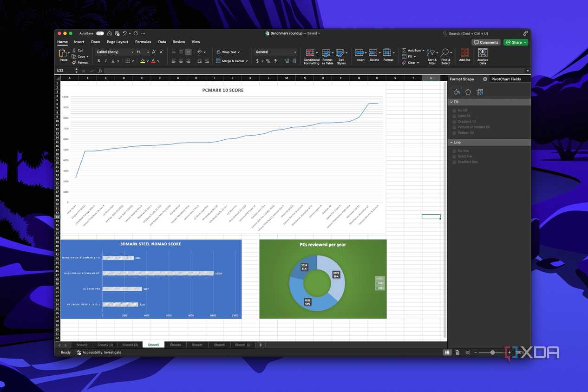Open the Clear dropdown in ribbon
588x392 pixels.
click(x=418, y=63)
